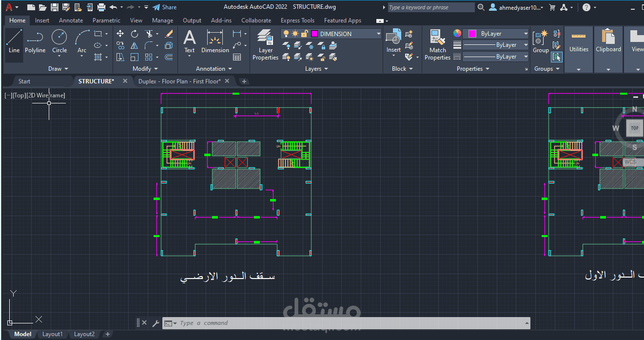Click the Erase tool icon
Image resolution: width=644 pixels, height=340 pixels.
point(169,34)
